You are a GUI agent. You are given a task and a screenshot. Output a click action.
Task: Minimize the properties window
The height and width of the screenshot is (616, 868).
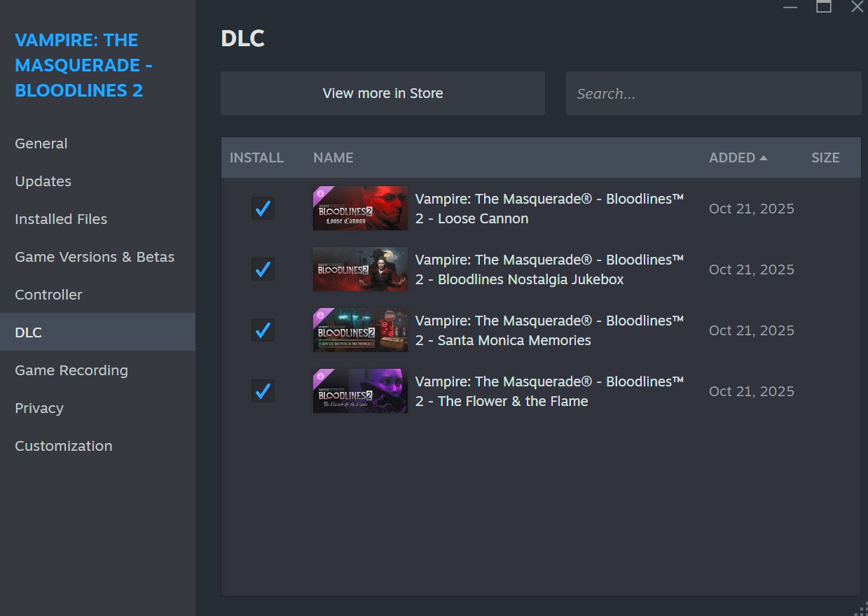click(790, 7)
